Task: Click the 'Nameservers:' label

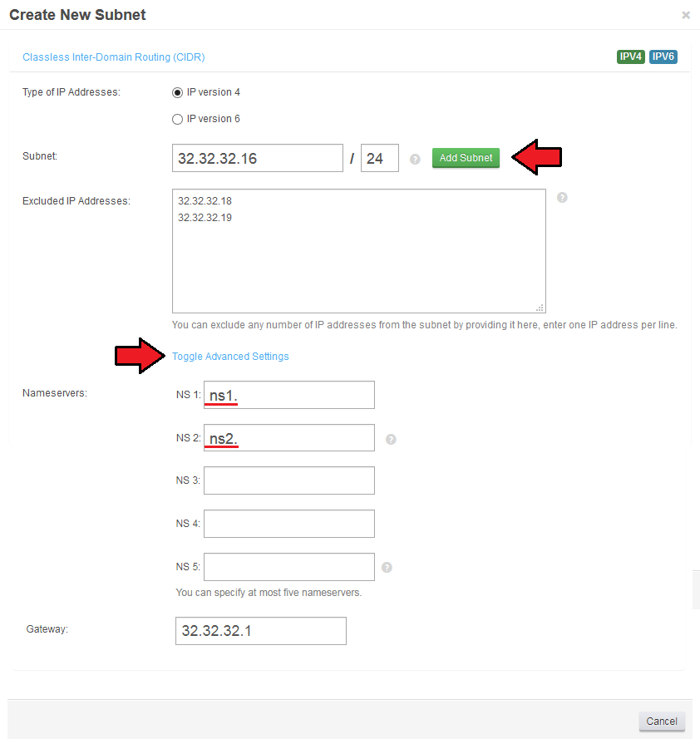Action: (55, 393)
